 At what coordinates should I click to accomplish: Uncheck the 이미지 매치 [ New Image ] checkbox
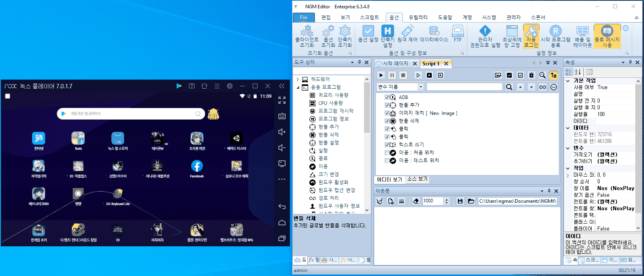click(387, 113)
